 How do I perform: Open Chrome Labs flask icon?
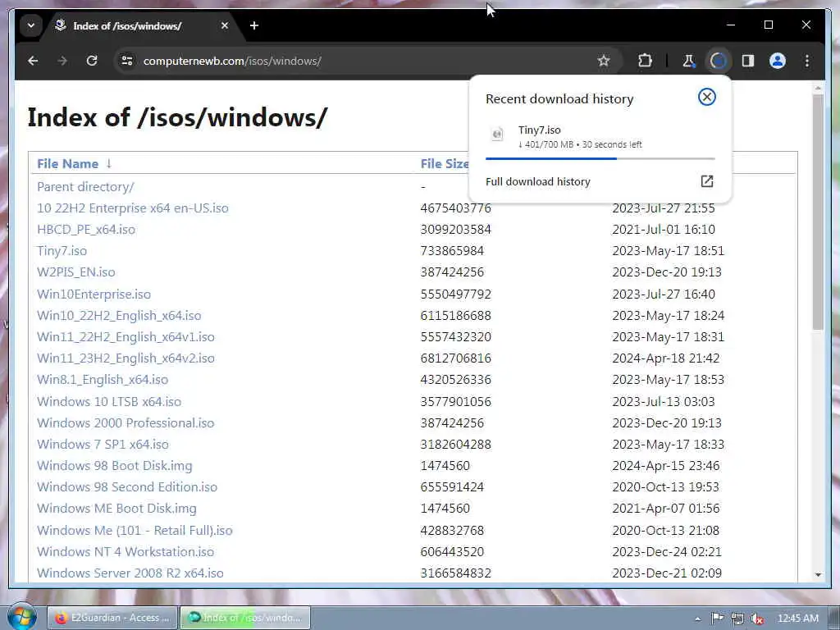[x=689, y=61]
